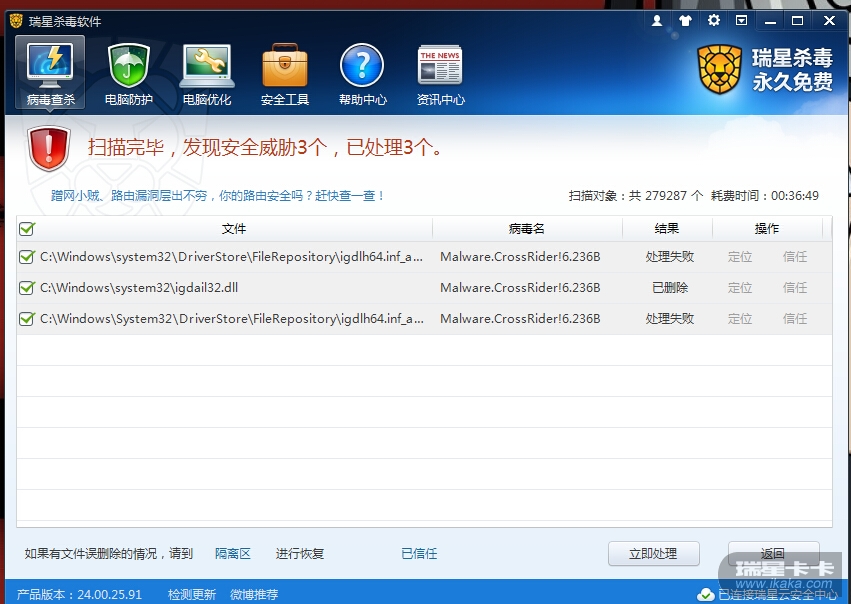Click the 耗费时间：00:36:49 text
851x604 pixels.
765,195
